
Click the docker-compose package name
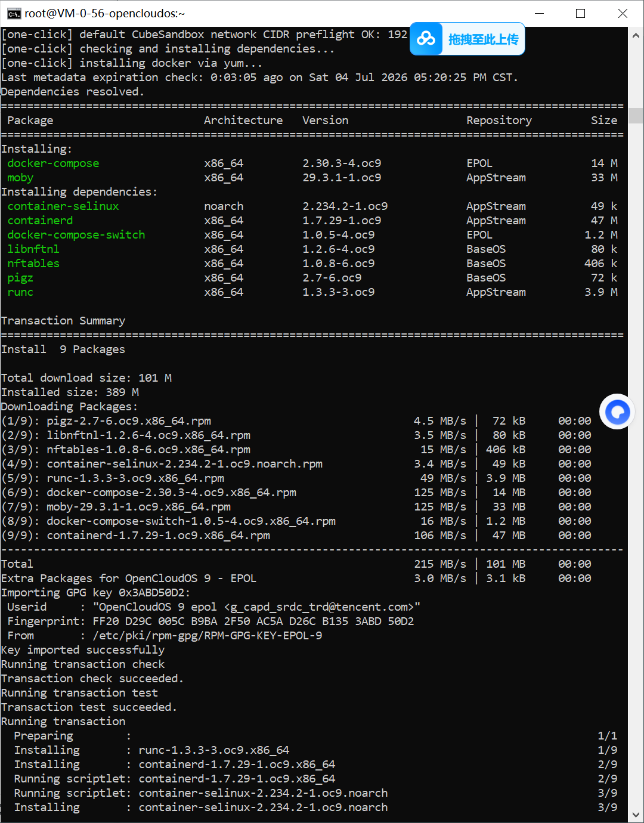[53, 163]
